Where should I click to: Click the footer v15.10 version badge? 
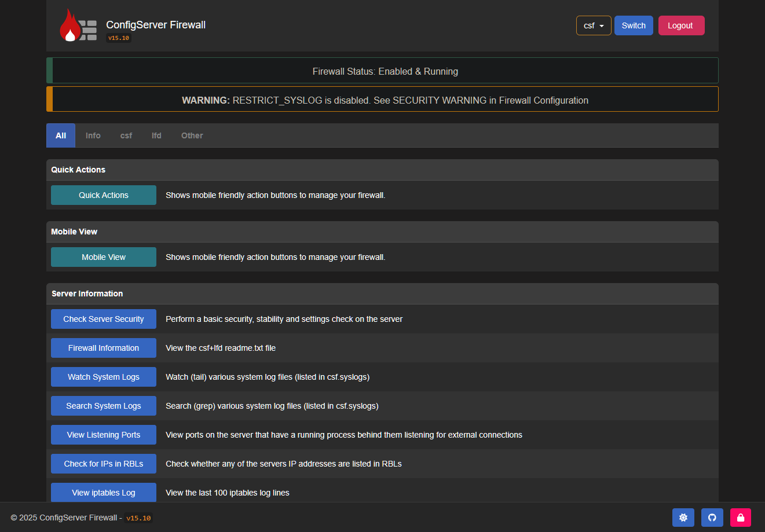click(x=139, y=518)
